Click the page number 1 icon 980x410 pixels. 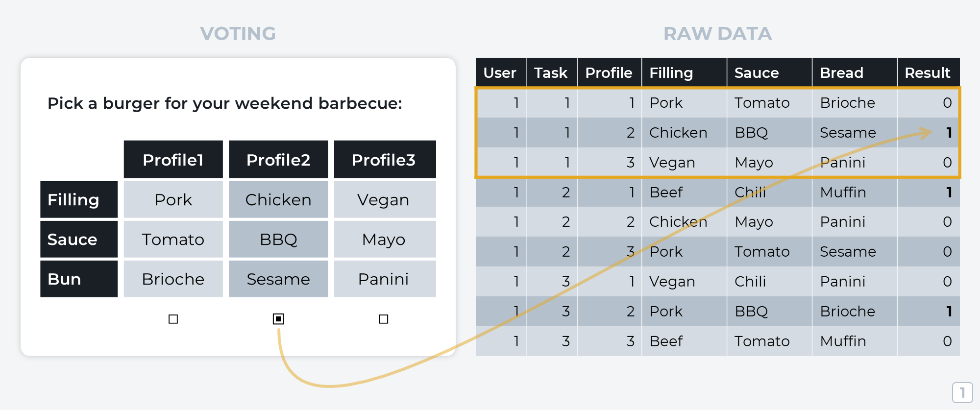point(962,392)
